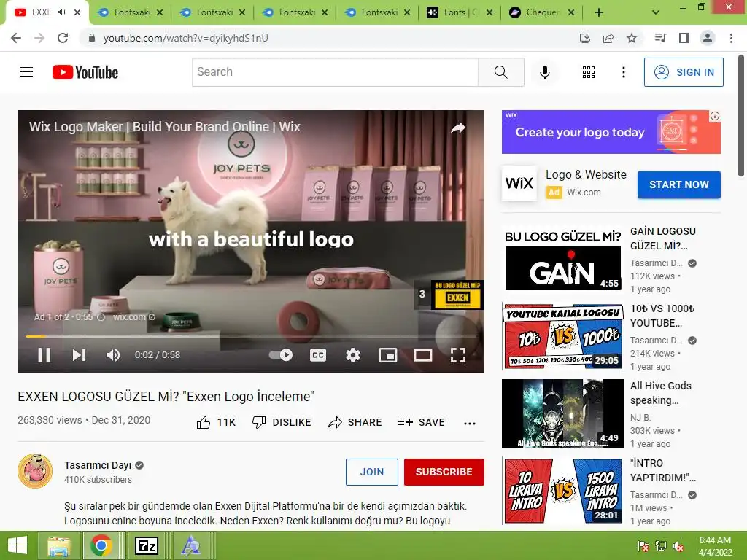Install app icon in address bar

[x=585, y=38]
